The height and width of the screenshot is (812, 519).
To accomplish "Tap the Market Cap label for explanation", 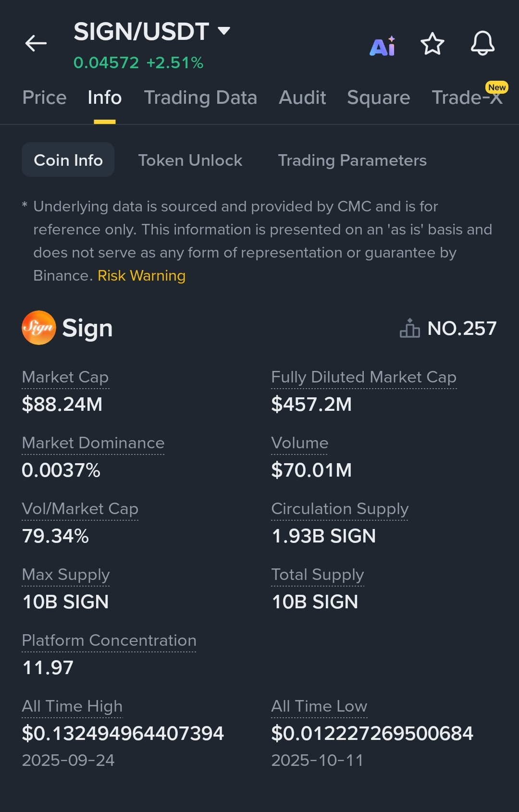I will click(x=65, y=377).
